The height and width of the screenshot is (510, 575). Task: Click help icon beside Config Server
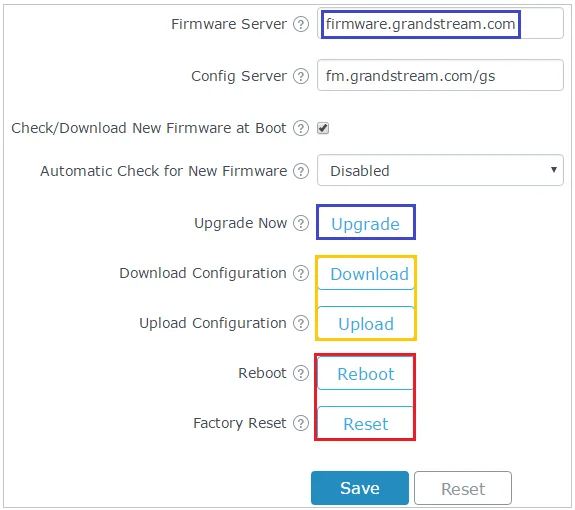[301, 76]
